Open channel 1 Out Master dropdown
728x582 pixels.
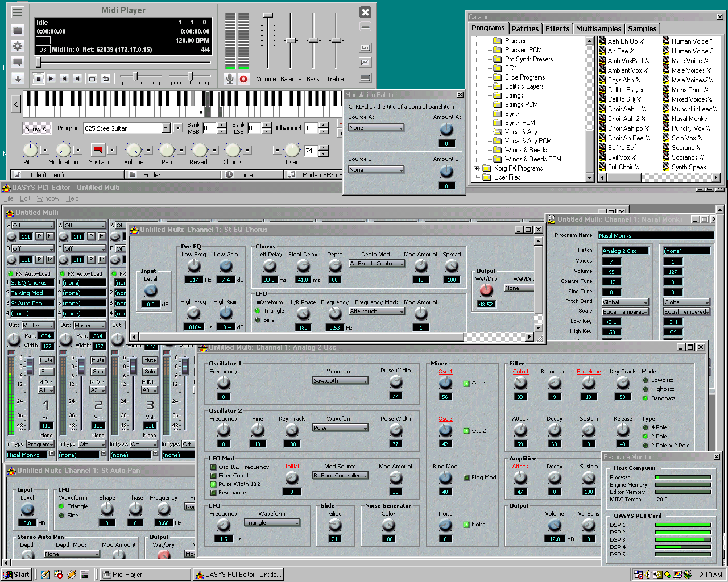[x=38, y=326]
